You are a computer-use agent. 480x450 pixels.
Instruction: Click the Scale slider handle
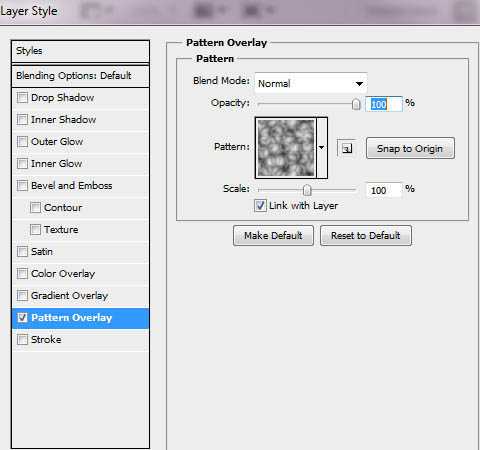tap(307, 190)
